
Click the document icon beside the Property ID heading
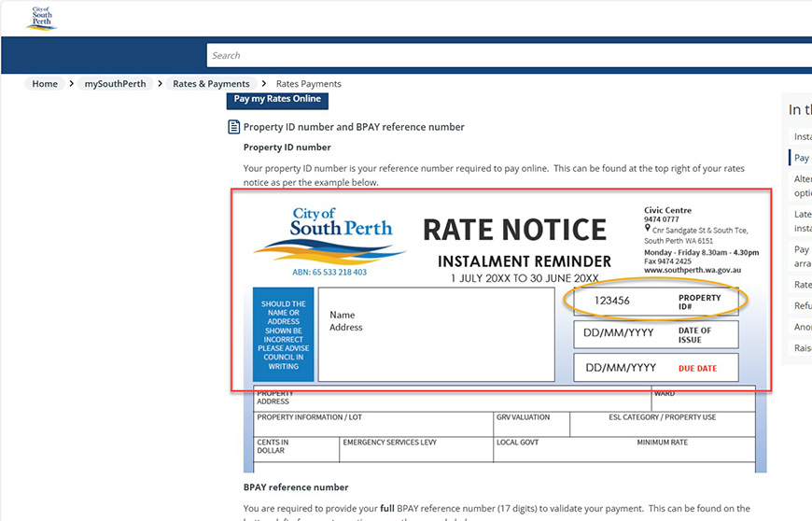(x=234, y=127)
